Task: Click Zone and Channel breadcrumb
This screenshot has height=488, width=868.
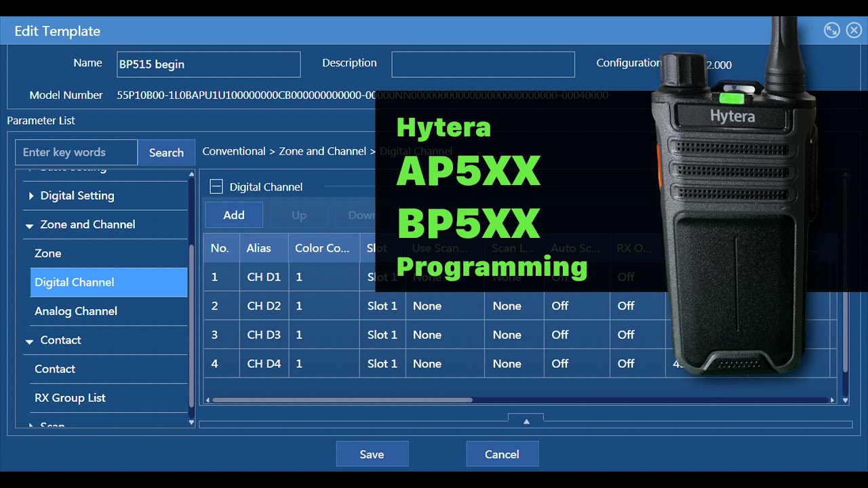Action: [323, 151]
